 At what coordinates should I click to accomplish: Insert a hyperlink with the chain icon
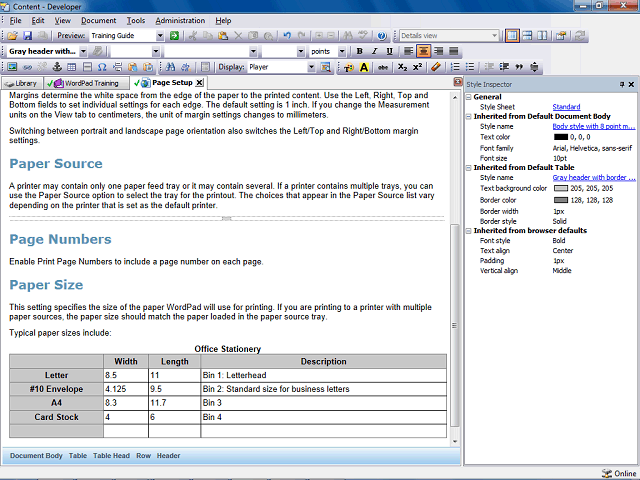(27, 67)
